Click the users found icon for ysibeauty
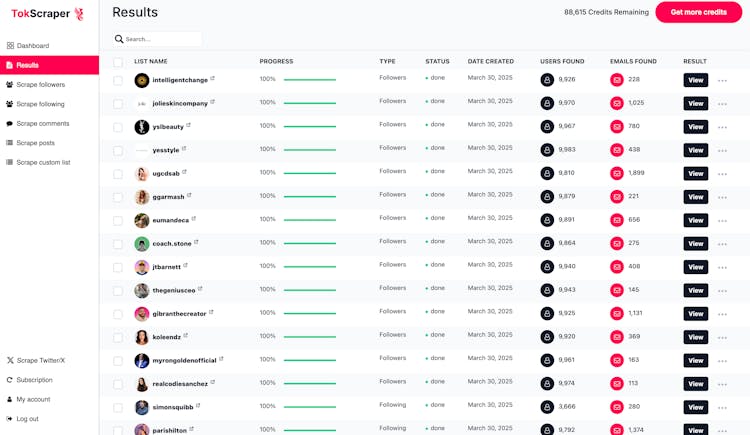This screenshot has height=435, width=750. pos(547,127)
